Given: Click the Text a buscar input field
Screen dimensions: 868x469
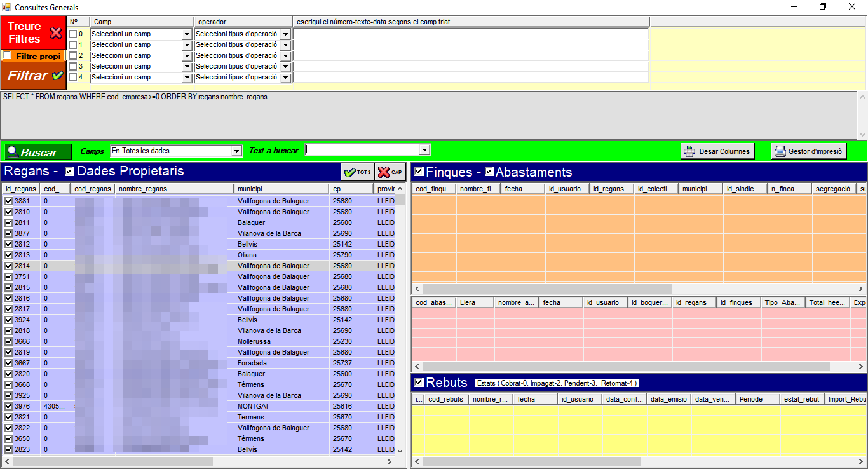Looking at the screenshot, I should coord(362,150).
